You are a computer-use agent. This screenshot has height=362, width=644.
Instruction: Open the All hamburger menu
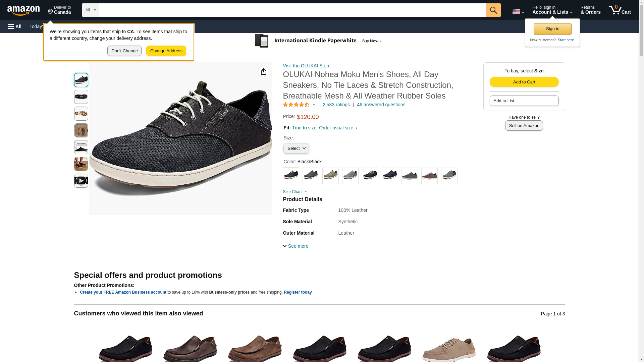point(15,26)
